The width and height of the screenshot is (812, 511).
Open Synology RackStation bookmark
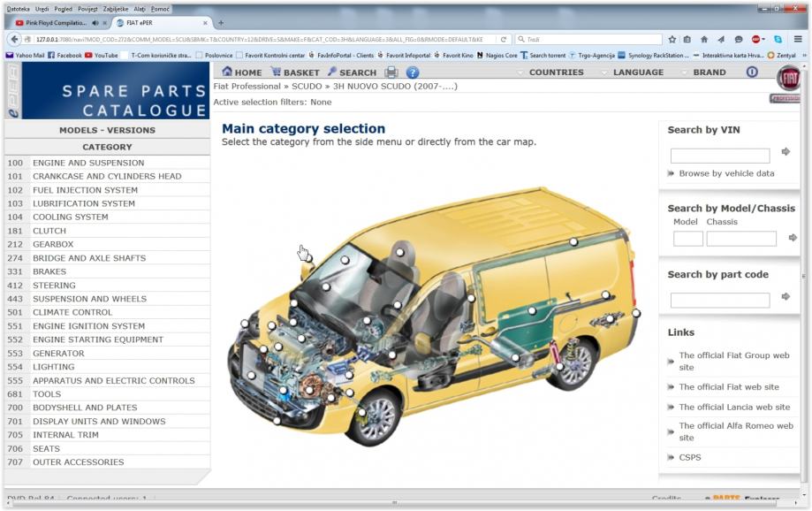click(654, 55)
